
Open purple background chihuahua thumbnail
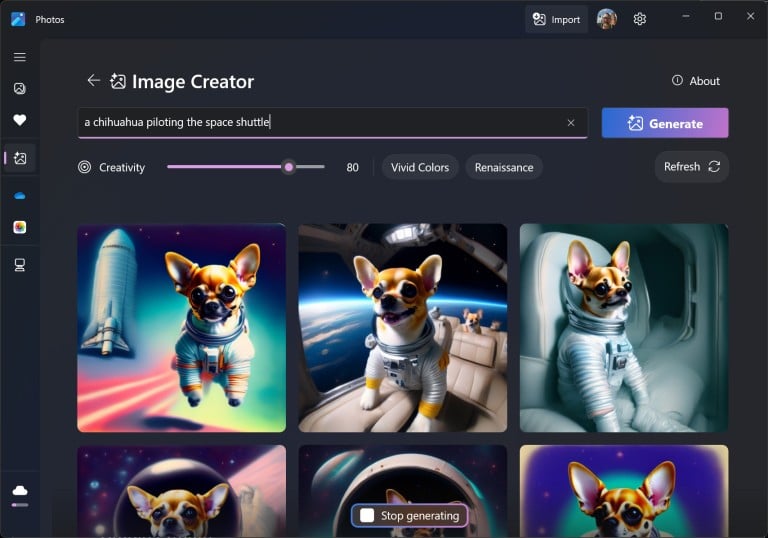[x=624, y=491]
